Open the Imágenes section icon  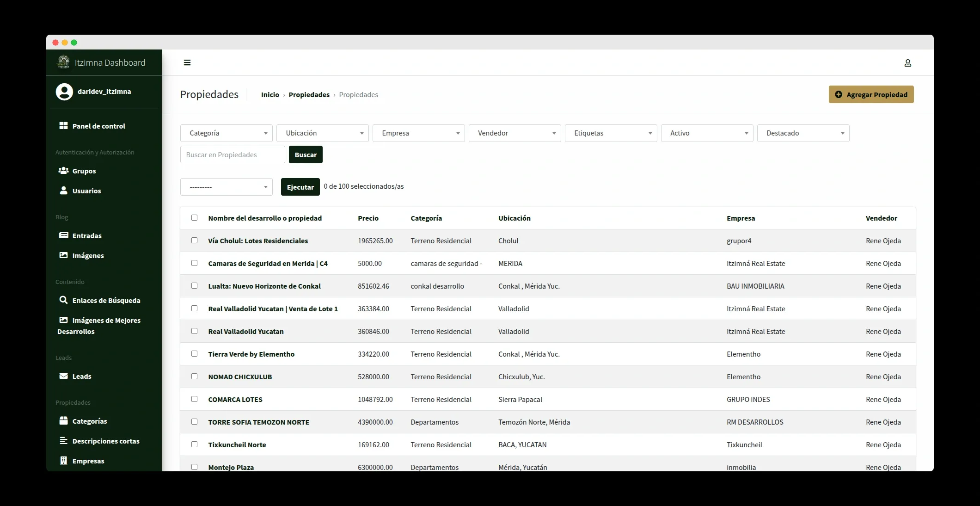[x=63, y=255]
